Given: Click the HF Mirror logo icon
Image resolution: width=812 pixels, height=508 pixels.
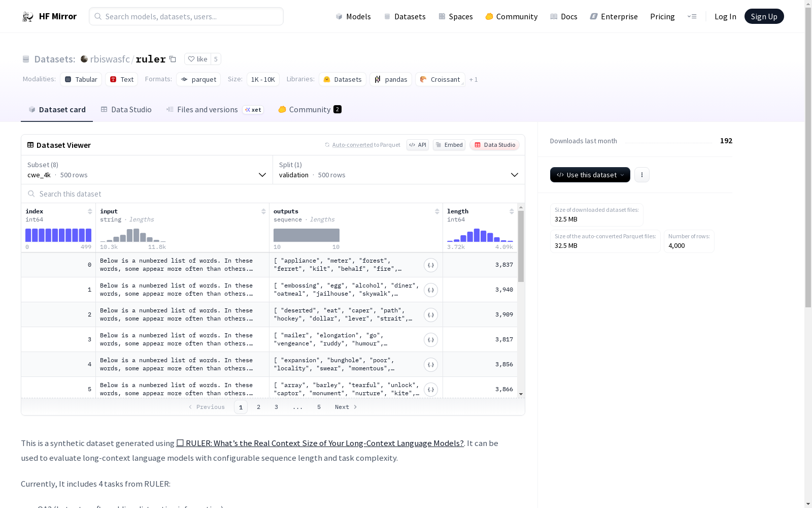Looking at the screenshot, I should (28, 17).
